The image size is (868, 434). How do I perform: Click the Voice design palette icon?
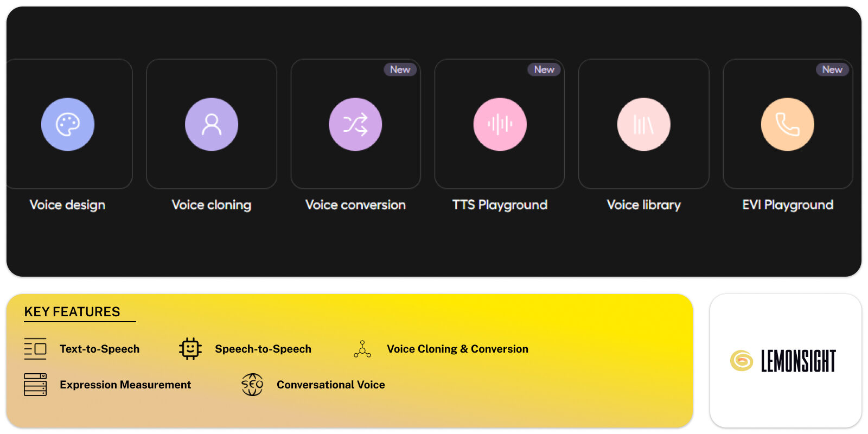click(68, 124)
